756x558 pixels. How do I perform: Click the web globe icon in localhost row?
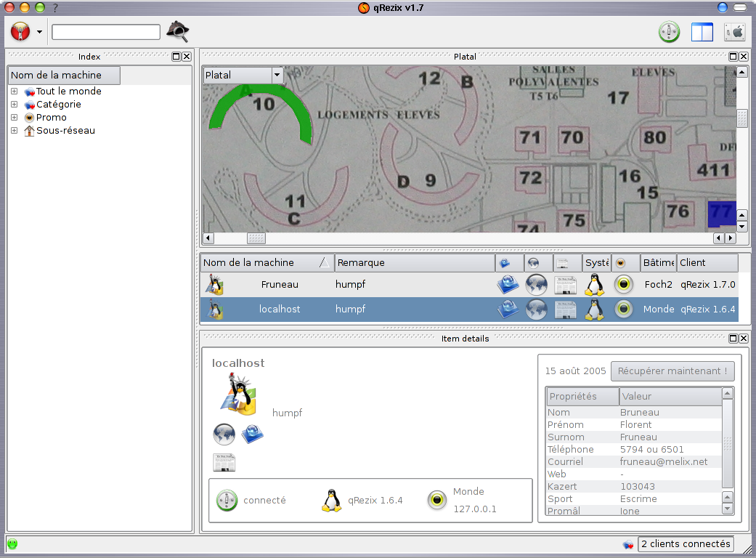coord(536,309)
